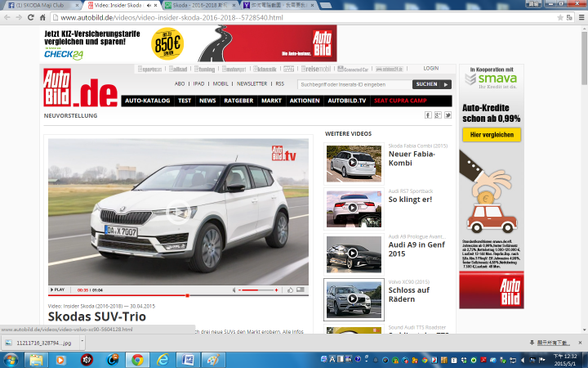Bookmark page with star icon

point(560,18)
